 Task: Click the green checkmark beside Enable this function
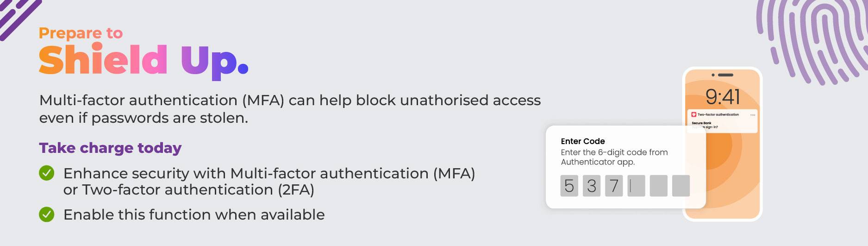click(46, 214)
